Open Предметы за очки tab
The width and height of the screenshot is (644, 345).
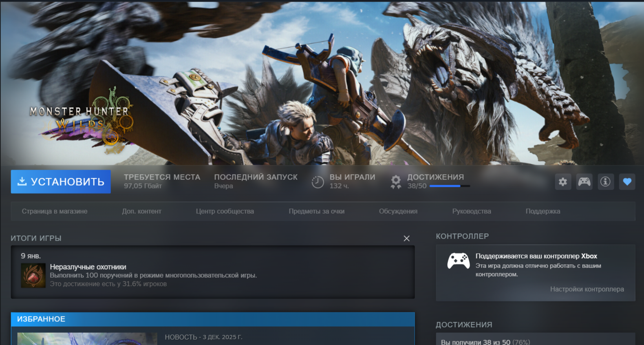317,211
